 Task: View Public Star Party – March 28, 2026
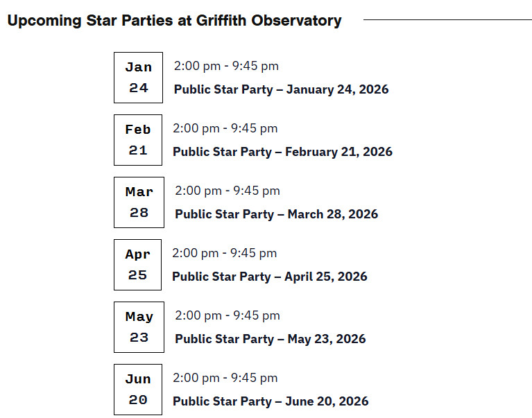[x=276, y=214]
